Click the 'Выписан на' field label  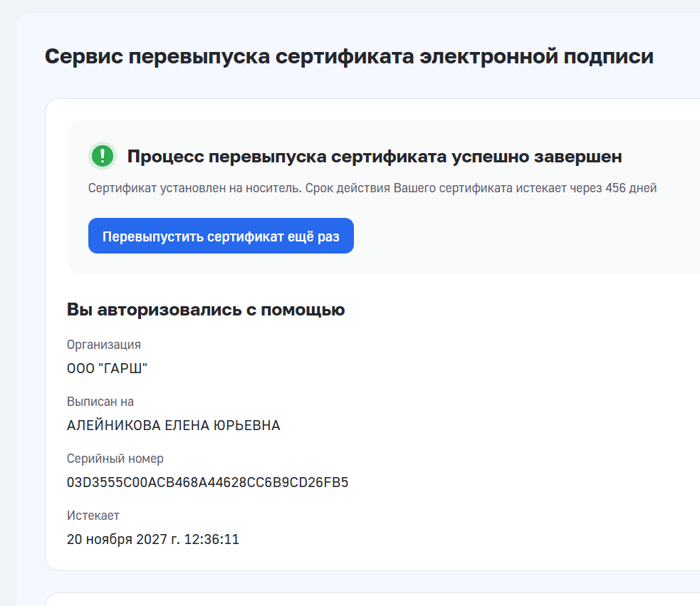point(100,402)
